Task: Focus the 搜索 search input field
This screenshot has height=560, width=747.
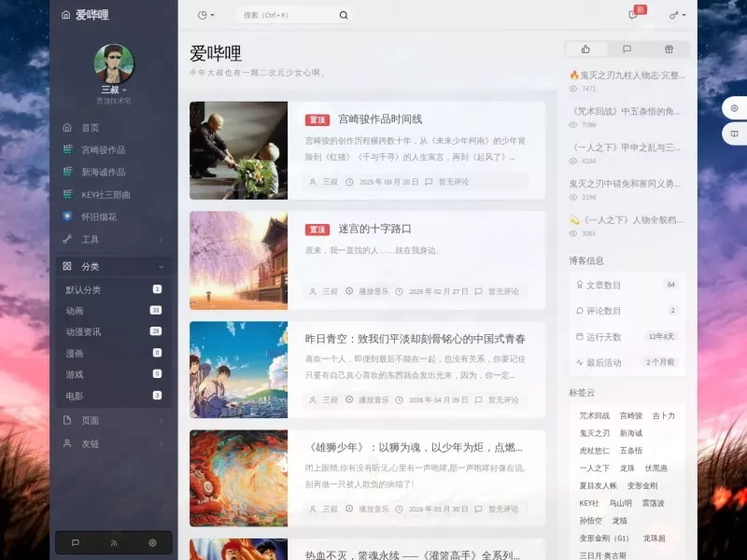Action: pos(289,15)
